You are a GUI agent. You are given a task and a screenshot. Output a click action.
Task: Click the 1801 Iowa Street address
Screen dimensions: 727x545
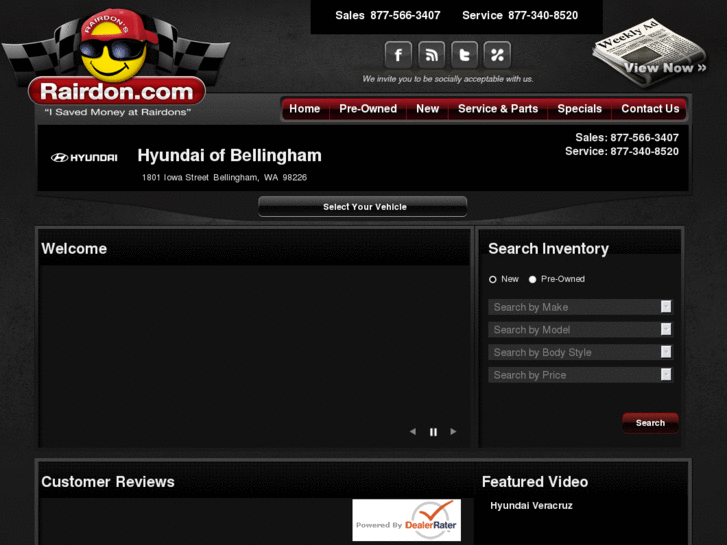point(224,178)
